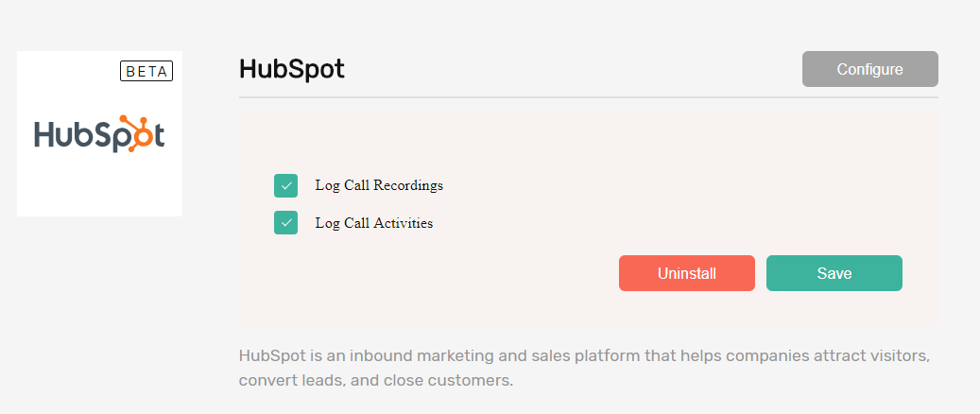Uninstall the HubSpot integration
Image resolution: width=980 pixels, height=414 pixels.
(687, 273)
